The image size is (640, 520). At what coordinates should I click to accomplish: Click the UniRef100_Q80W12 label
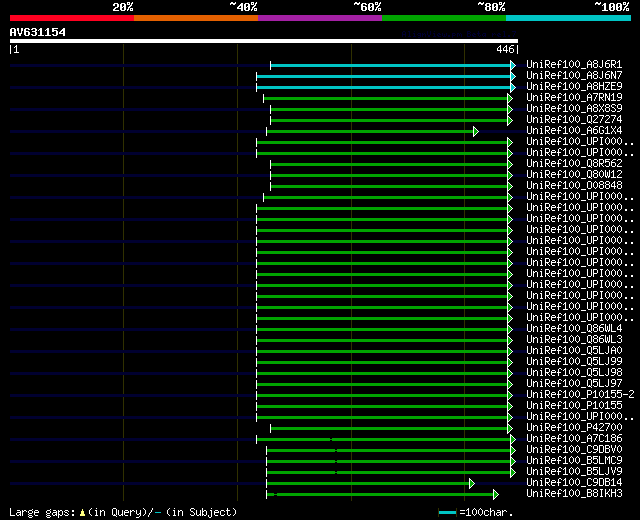574,174
